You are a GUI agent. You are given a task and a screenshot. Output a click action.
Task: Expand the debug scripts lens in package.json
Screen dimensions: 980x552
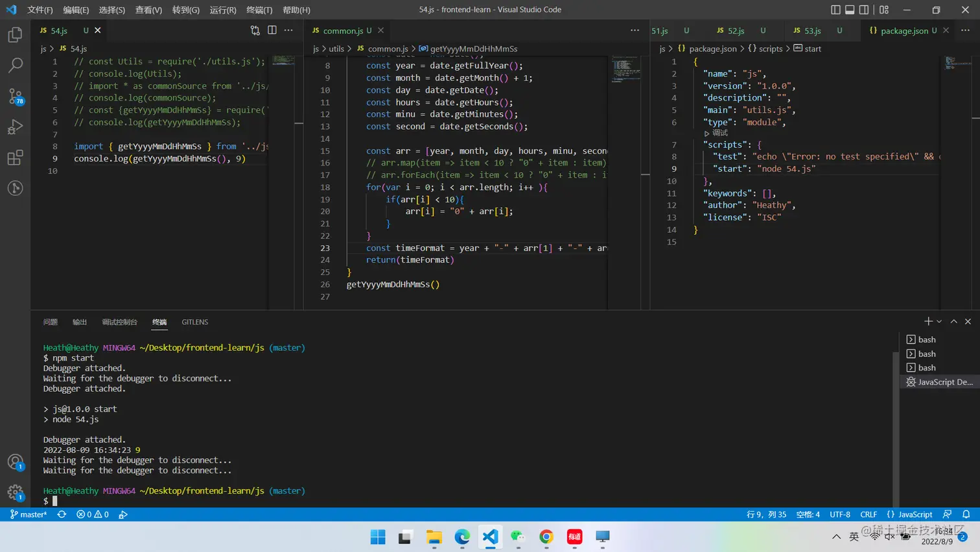point(716,133)
